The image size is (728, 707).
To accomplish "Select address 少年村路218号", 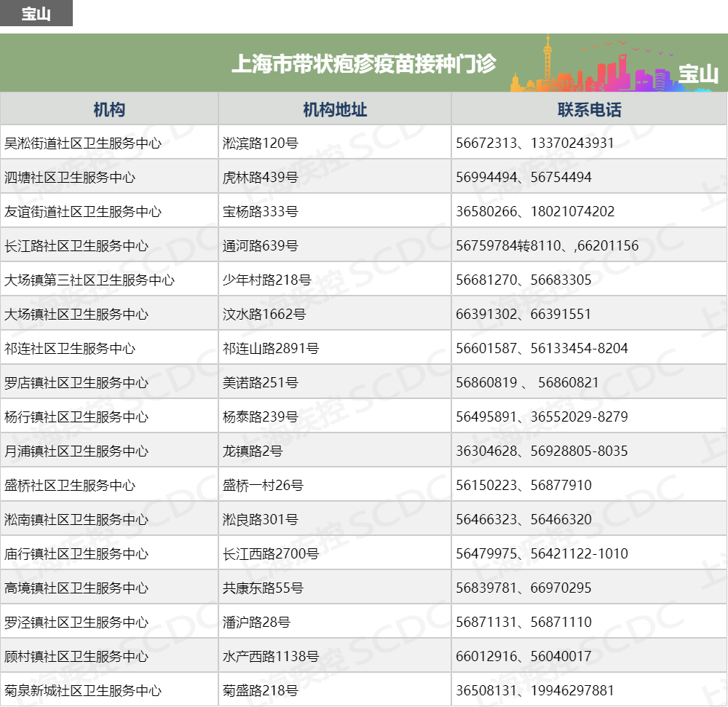I will point(266,280).
